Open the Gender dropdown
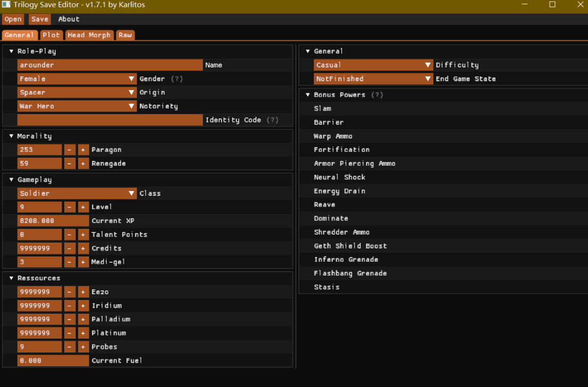The image size is (588, 387). point(78,79)
